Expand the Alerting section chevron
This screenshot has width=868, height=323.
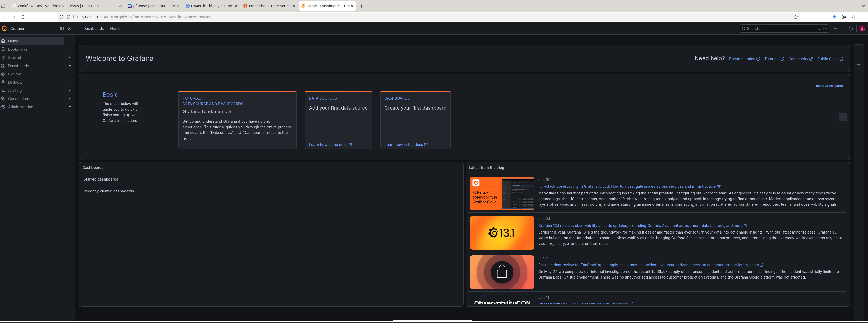70,90
